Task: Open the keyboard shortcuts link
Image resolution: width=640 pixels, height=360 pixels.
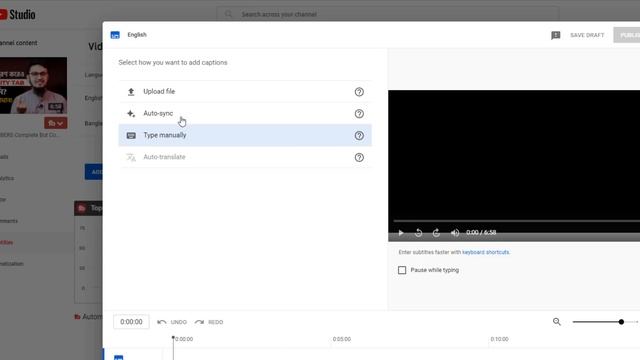Action: 486,252
